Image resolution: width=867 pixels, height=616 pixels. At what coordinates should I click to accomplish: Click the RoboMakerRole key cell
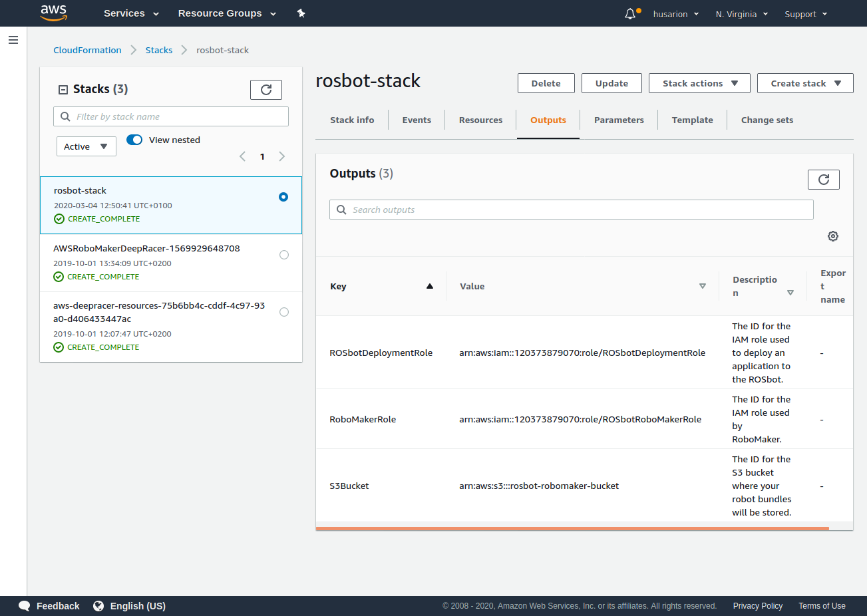click(363, 419)
